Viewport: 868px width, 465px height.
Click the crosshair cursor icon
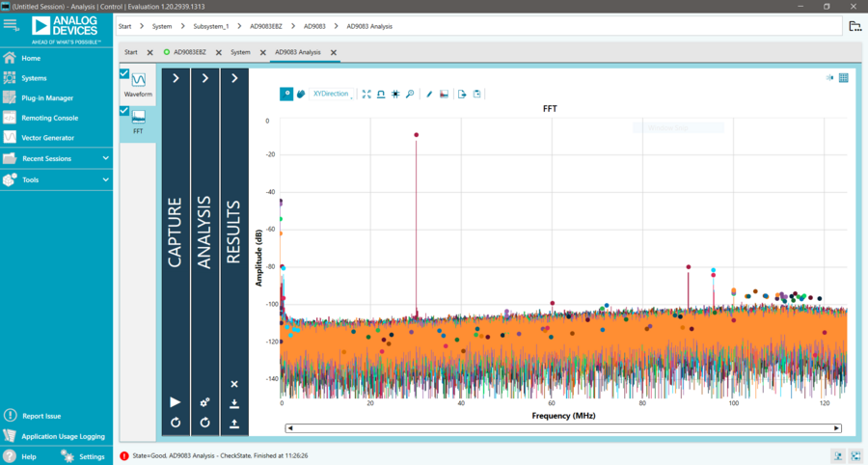point(395,95)
